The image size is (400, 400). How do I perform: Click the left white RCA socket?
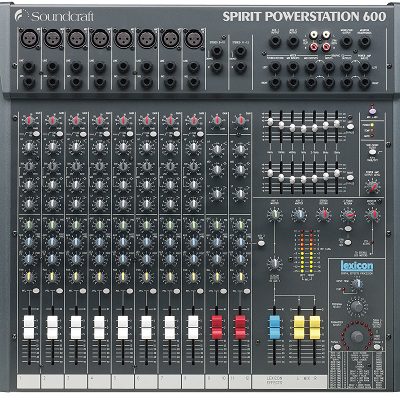click(313, 34)
